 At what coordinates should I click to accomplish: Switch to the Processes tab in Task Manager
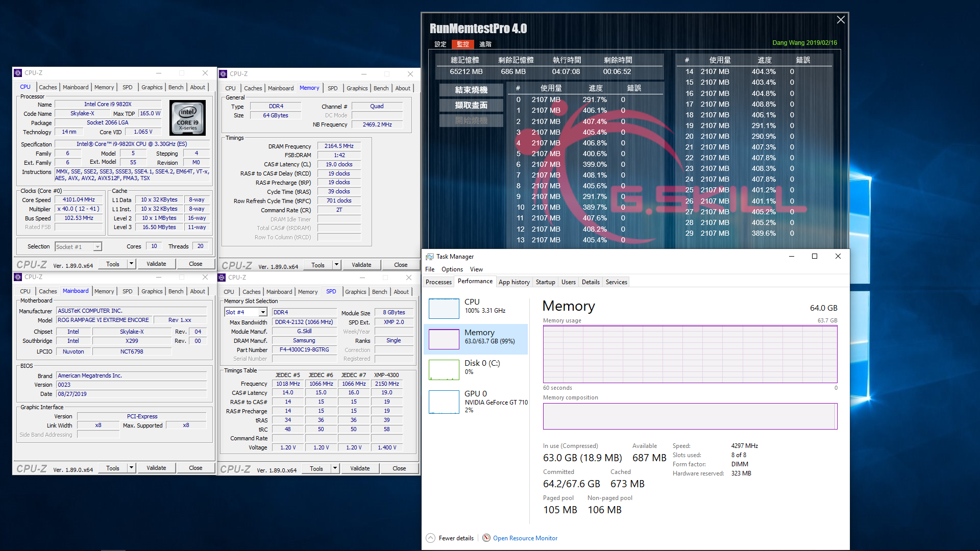click(x=438, y=282)
